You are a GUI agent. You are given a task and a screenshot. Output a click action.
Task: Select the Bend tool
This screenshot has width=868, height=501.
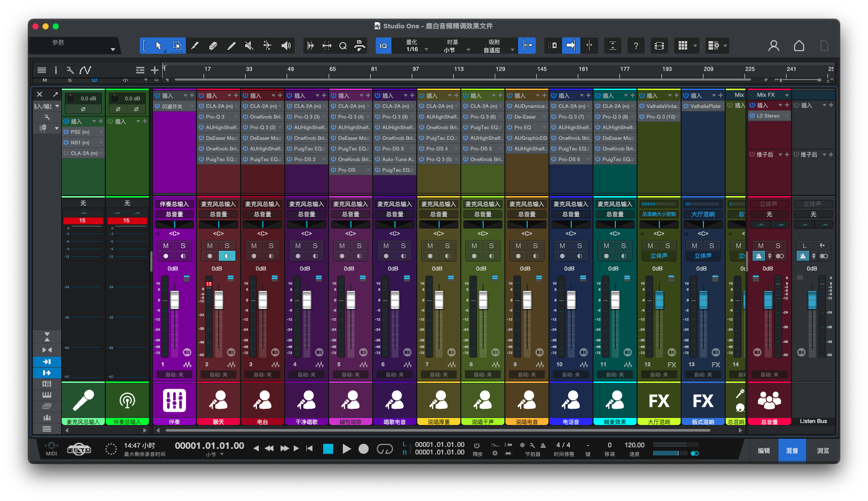267,46
